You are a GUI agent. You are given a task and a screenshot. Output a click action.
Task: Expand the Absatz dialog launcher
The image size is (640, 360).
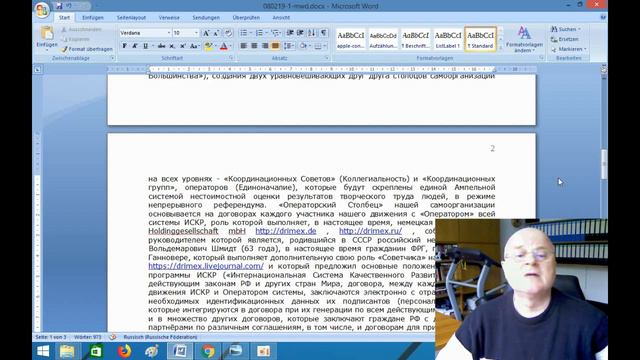(327, 59)
